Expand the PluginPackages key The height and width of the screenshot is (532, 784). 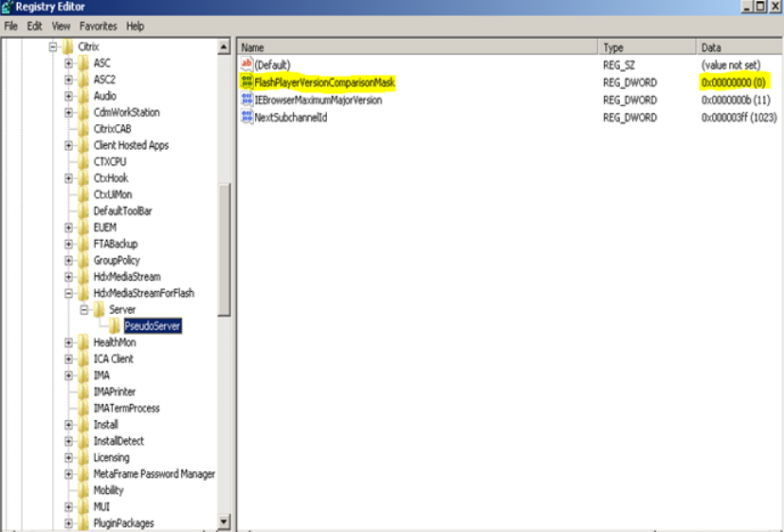pos(68,524)
